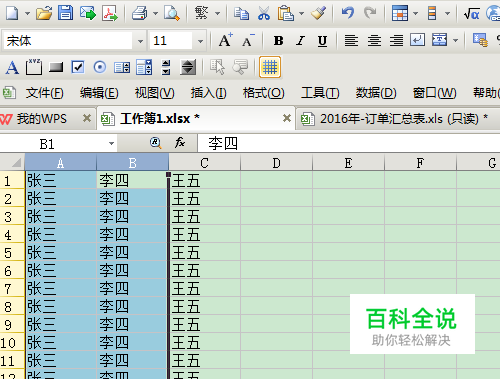This screenshot has width=500, height=379.
Task: Insert a label control (A icon)
Action: 12,68
